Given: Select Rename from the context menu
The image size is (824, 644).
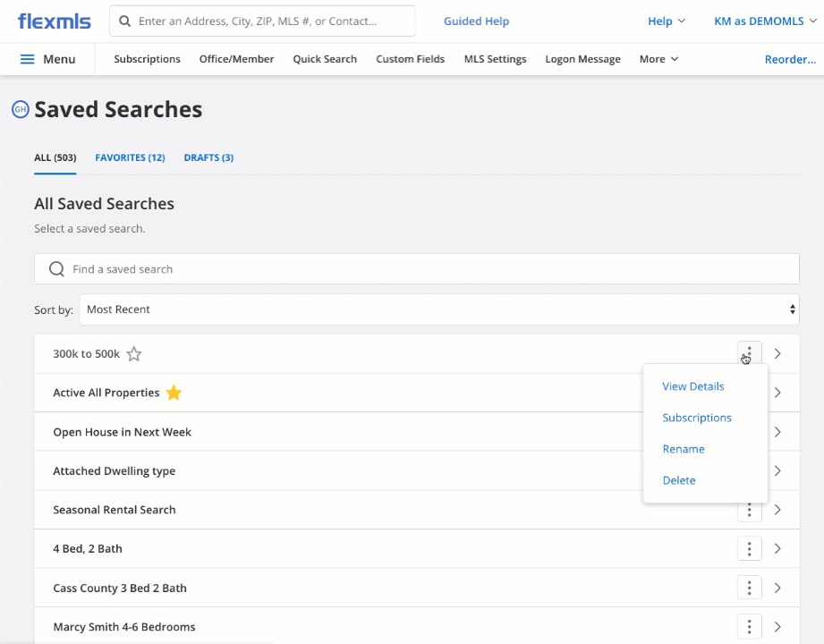Looking at the screenshot, I should coord(684,449).
